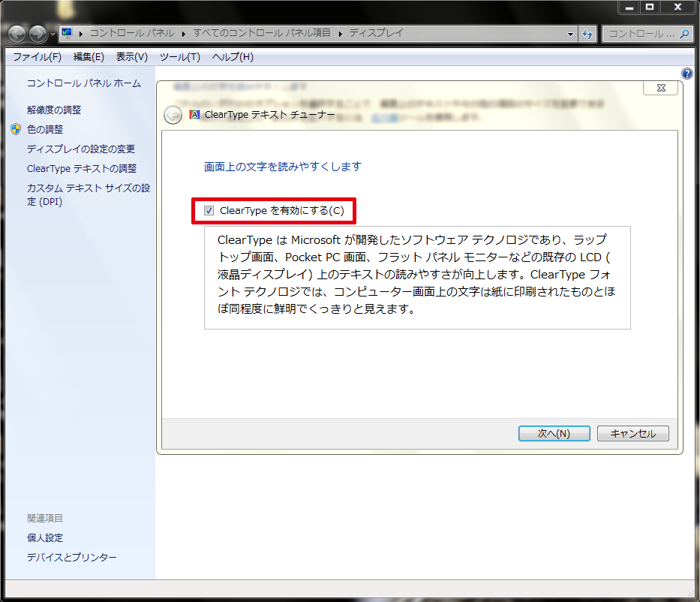Image resolution: width=700 pixels, height=602 pixels.
Task: Click the ClearType tuner app icon
Action: (194, 115)
